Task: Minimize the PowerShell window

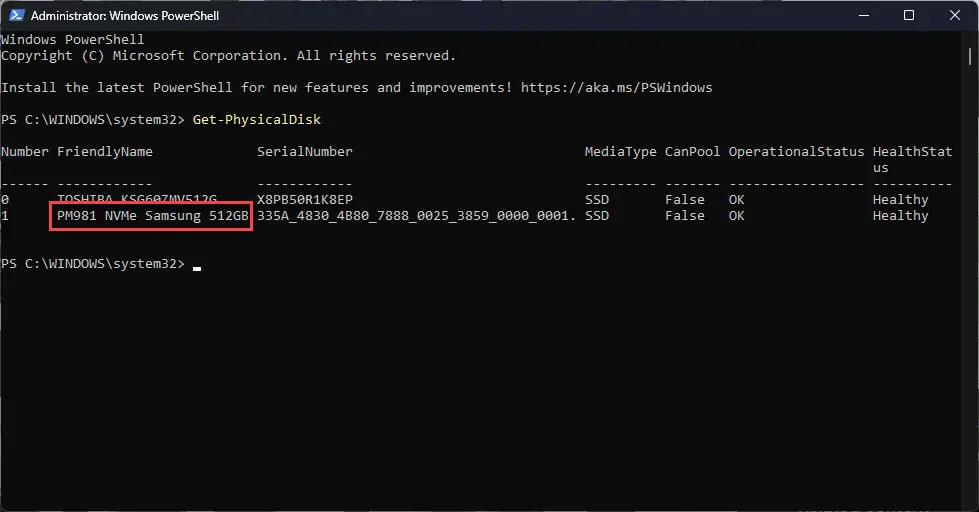Action: (863, 15)
